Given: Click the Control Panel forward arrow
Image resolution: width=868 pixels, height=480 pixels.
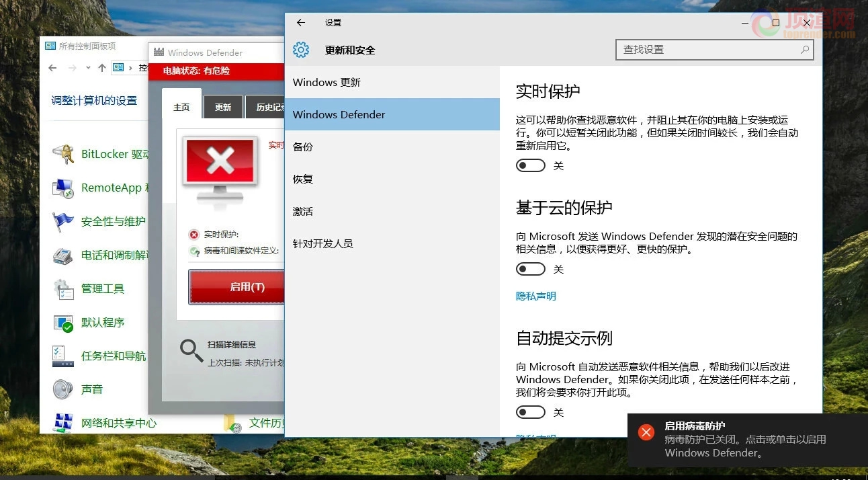Looking at the screenshot, I should point(73,68).
